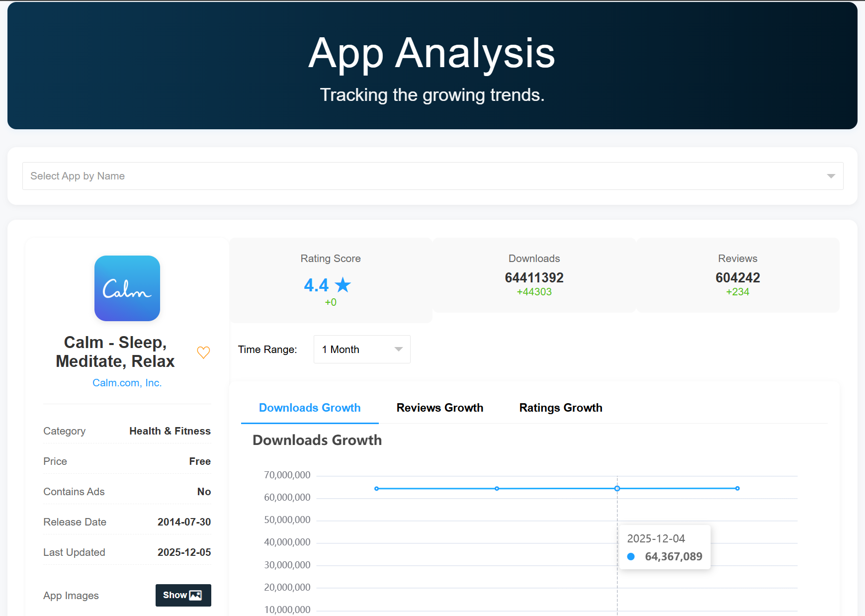Image resolution: width=865 pixels, height=616 pixels.
Task: Switch to the Reviews Growth tab
Action: 439,408
